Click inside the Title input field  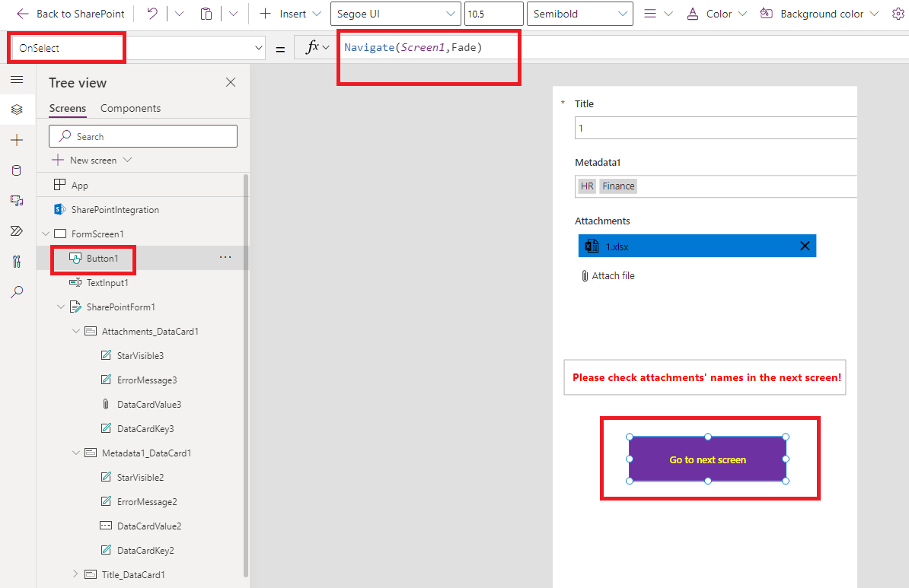click(x=716, y=127)
